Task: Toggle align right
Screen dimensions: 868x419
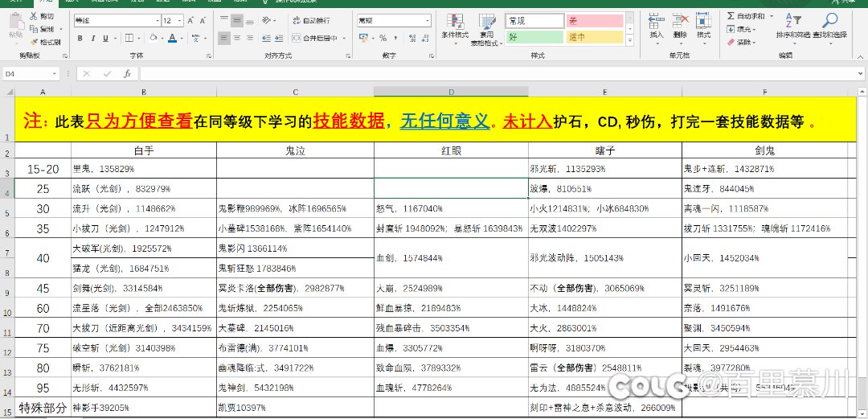Action: [250, 39]
